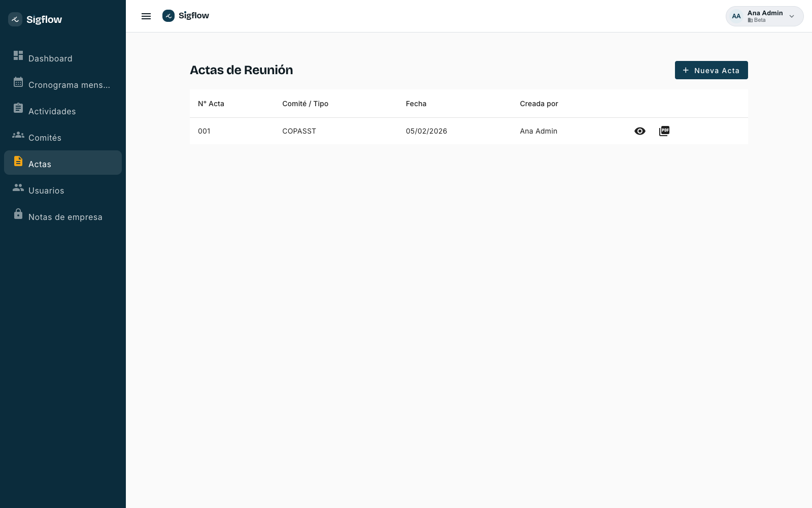Click the Actas document icon
This screenshot has width=812, height=508.
pyautogui.click(x=18, y=161)
